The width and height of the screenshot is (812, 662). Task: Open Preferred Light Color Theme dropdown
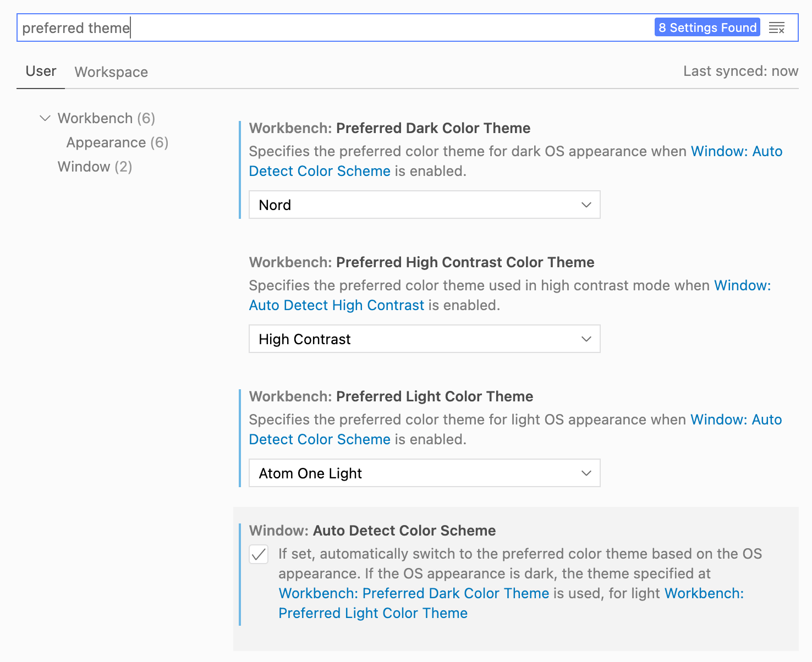(424, 473)
